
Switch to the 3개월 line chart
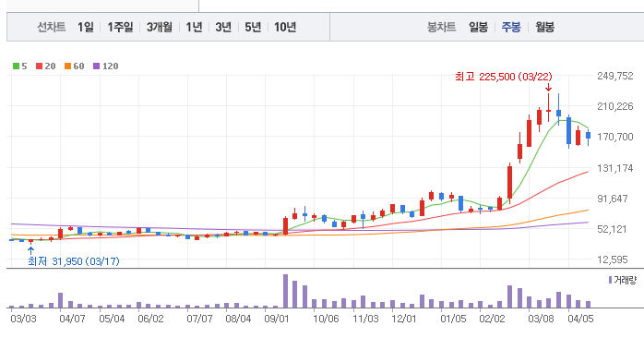point(160,27)
